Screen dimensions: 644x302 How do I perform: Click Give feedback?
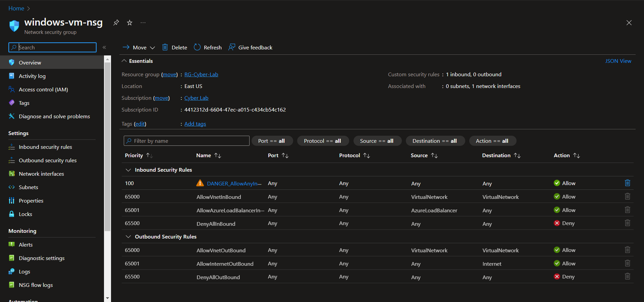(x=251, y=47)
